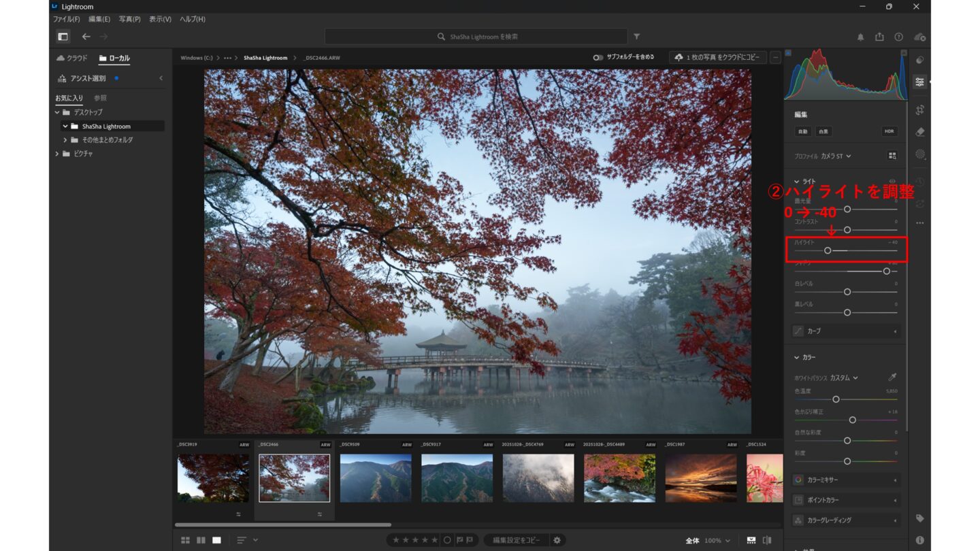Click the ハイライト slider handle
This screenshot has width=980, height=551.
828,250
